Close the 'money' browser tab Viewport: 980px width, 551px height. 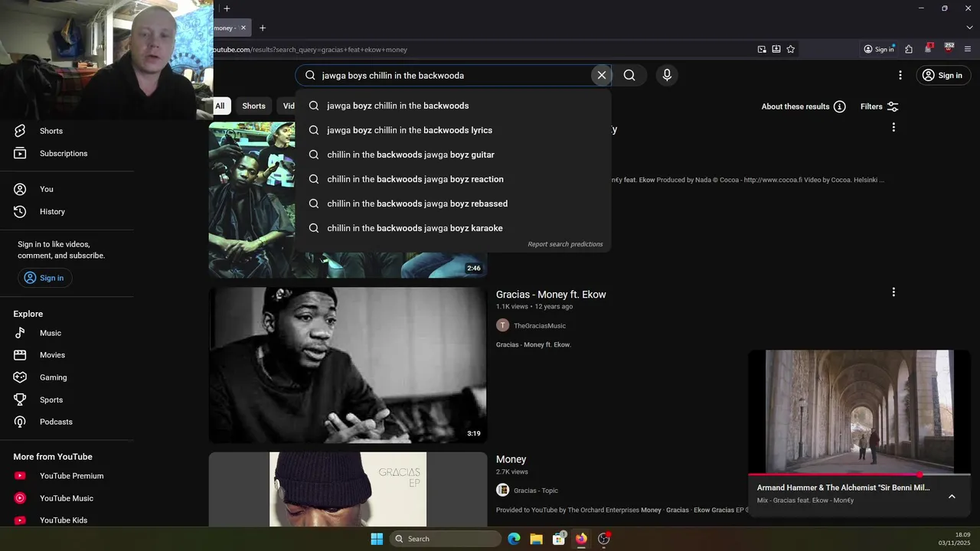click(x=243, y=28)
